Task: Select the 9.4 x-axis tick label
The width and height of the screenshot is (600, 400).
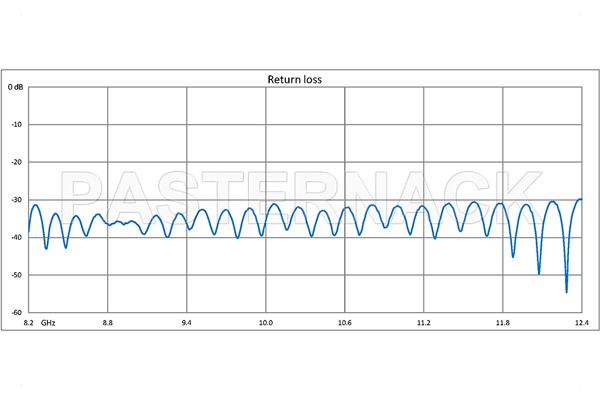Action: click(187, 324)
